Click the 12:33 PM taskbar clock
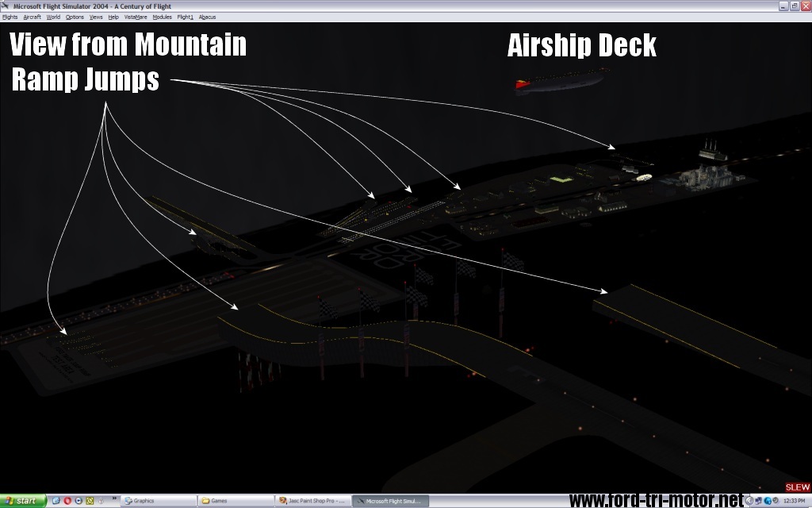Image resolution: width=812 pixels, height=508 pixels. 794,501
